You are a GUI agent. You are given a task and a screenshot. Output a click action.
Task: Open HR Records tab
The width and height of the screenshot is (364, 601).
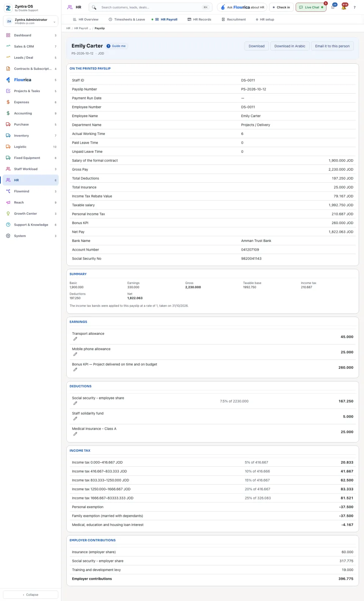click(x=199, y=19)
